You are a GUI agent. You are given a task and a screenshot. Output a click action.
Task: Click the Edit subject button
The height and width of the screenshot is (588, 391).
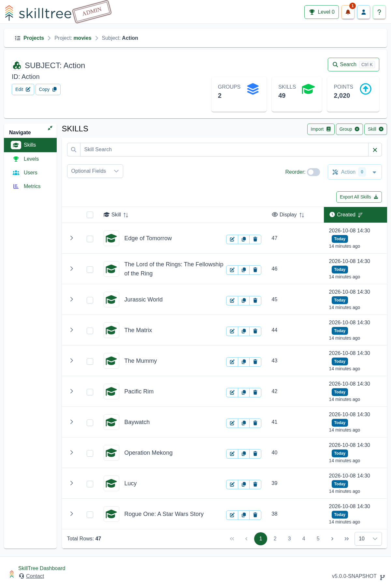[x=23, y=89]
